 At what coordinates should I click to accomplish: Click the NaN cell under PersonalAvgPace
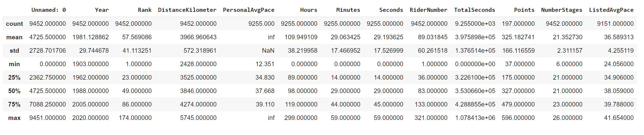point(268,51)
